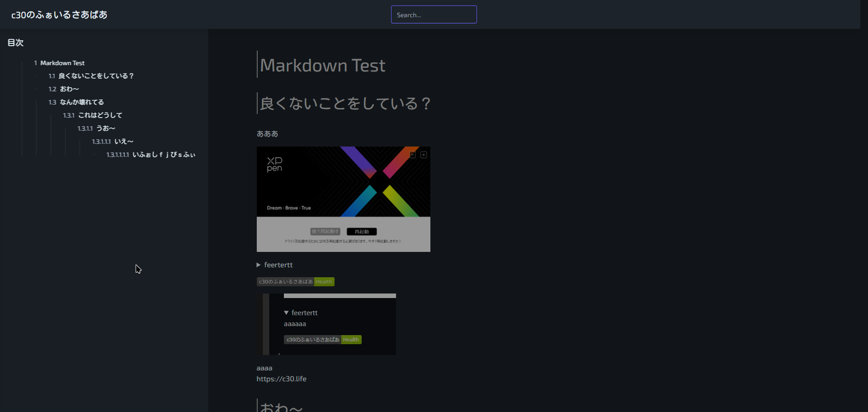Open section 1.3.1.1 うお〜 in contents
Viewport: 868px width, 412px height.
click(105, 128)
